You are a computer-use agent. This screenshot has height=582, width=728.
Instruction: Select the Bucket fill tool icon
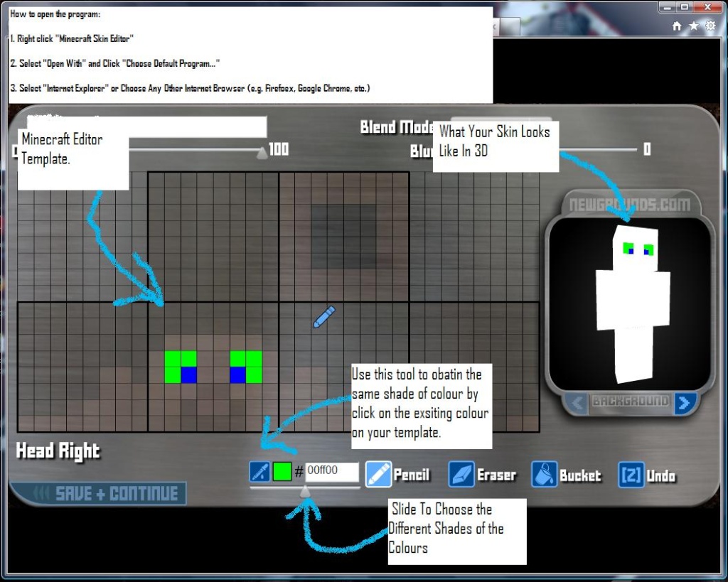click(x=544, y=474)
